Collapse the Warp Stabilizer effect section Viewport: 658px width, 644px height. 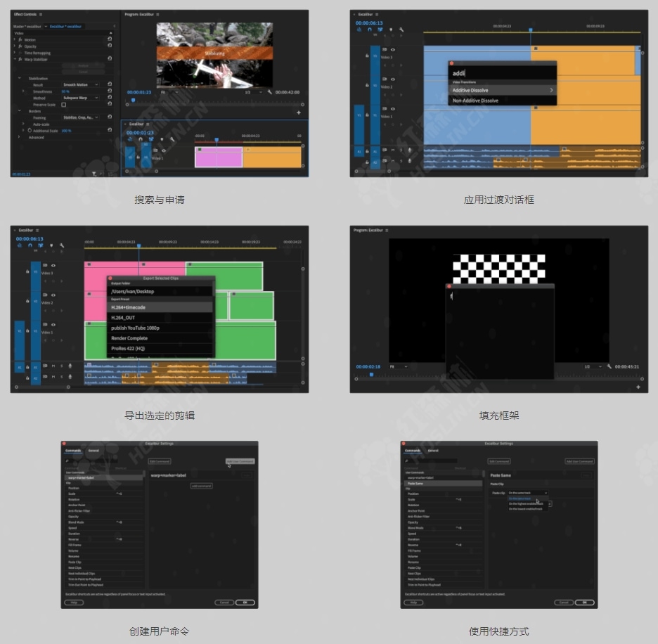[x=15, y=59]
